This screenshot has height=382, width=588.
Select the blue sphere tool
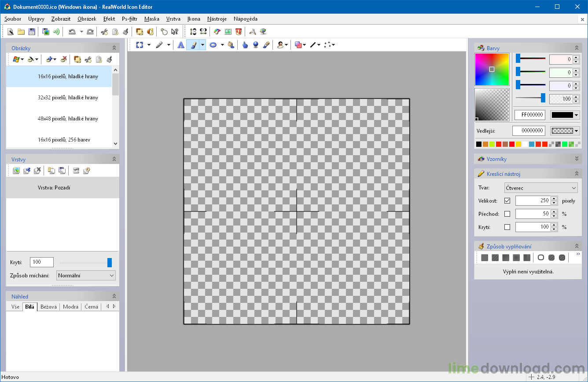tap(256, 45)
